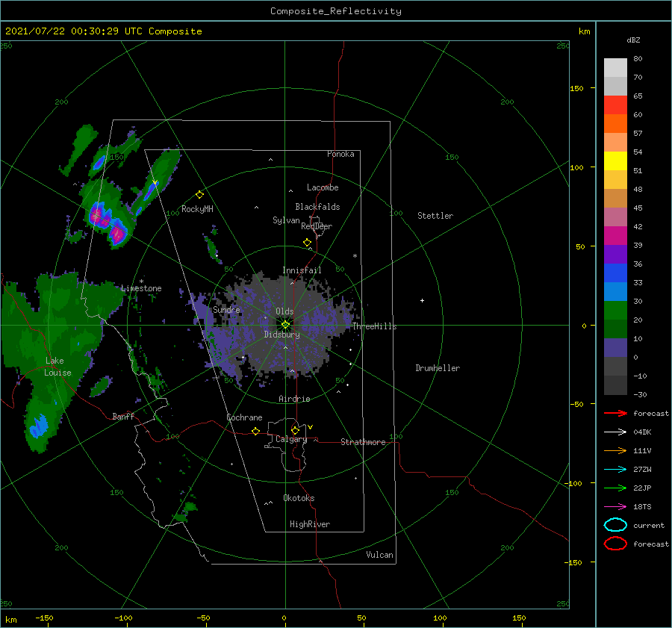Click the Cochrane town label
The image size is (672, 628).
point(244,417)
